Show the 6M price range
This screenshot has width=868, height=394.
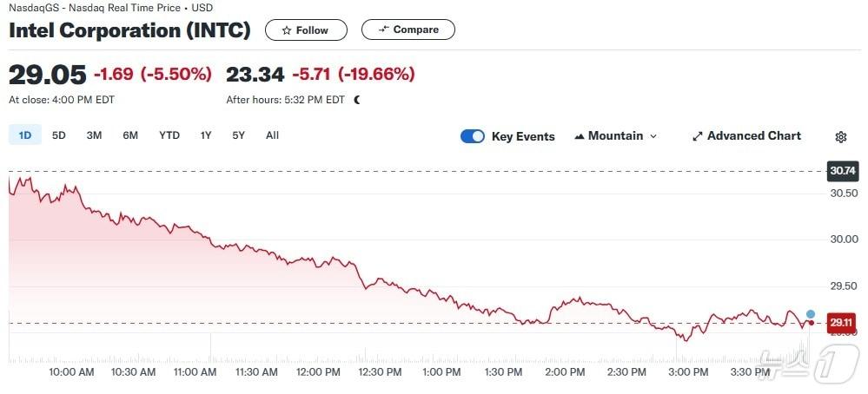point(130,135)
